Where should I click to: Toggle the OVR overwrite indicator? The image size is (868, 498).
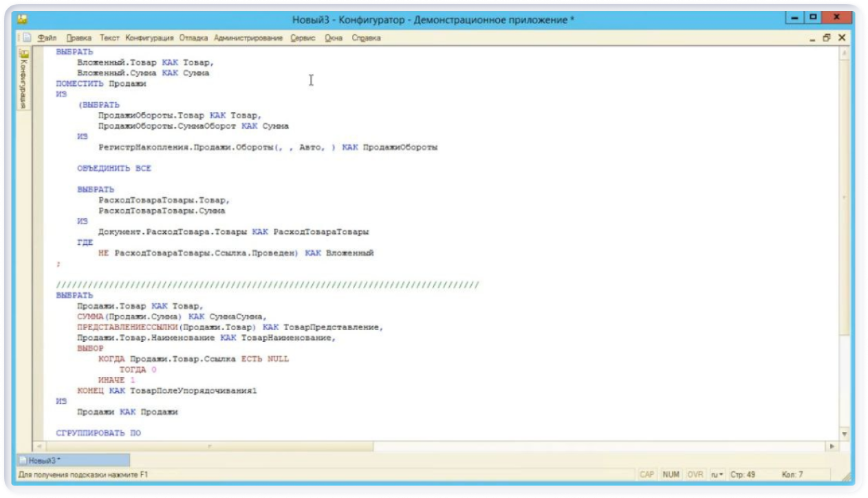(695, 475)
